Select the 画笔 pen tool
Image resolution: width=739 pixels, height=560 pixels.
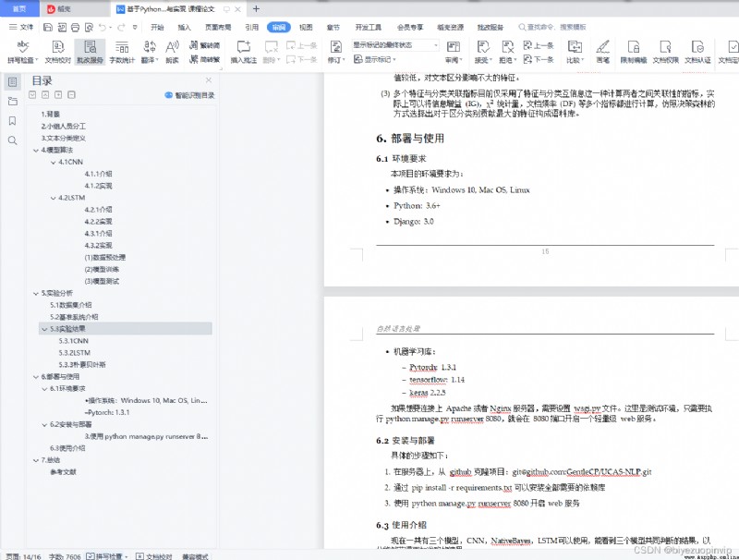602,52
